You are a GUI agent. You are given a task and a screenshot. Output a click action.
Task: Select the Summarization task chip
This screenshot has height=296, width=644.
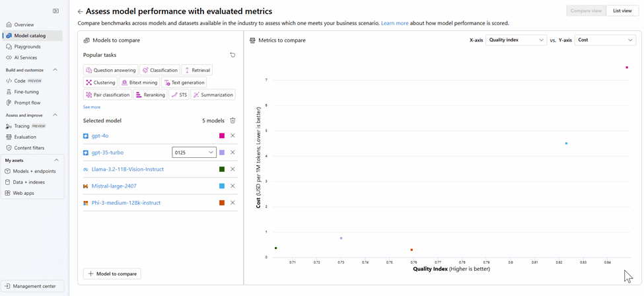213,95
